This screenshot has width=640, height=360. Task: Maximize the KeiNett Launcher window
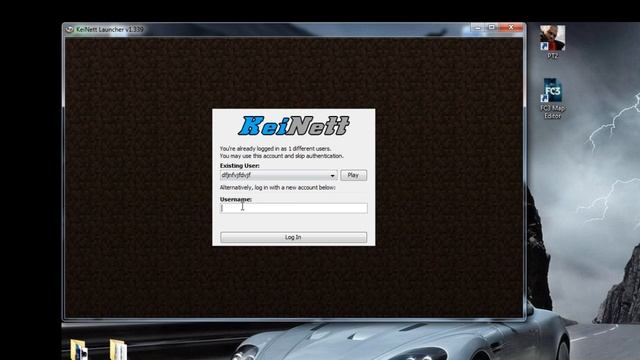coord(491,27)
